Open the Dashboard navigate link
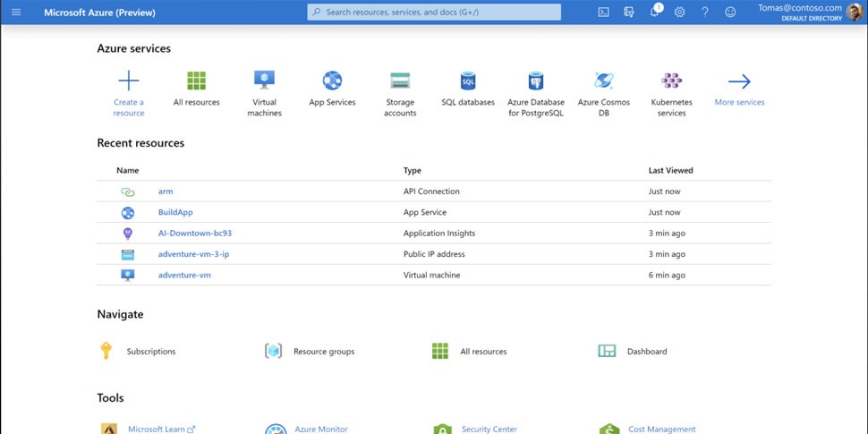The width and height of the screenshot is (868, 434). (647, 352)
